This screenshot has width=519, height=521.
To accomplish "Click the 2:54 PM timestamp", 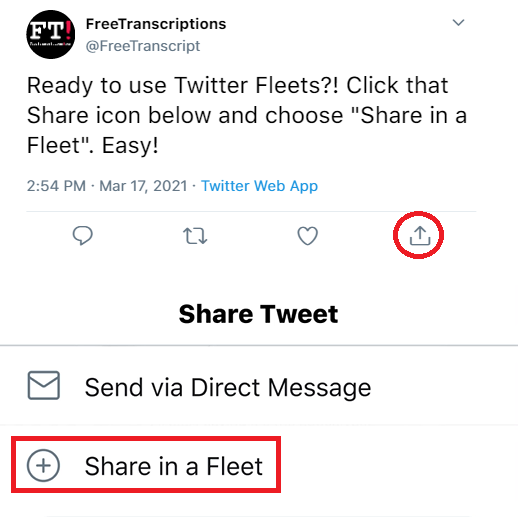I will (x=56, y=186).
